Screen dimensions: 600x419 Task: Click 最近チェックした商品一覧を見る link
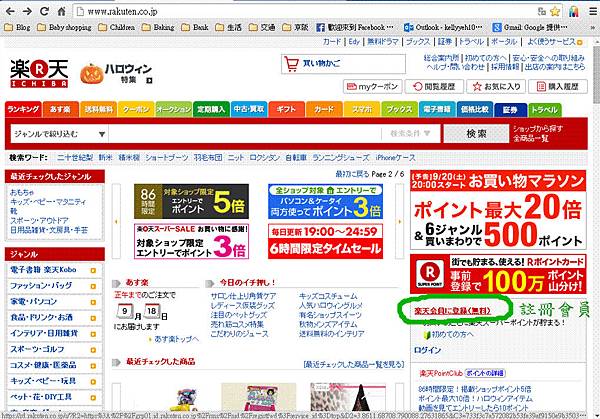pyautogui.click(x=354, y=364)
